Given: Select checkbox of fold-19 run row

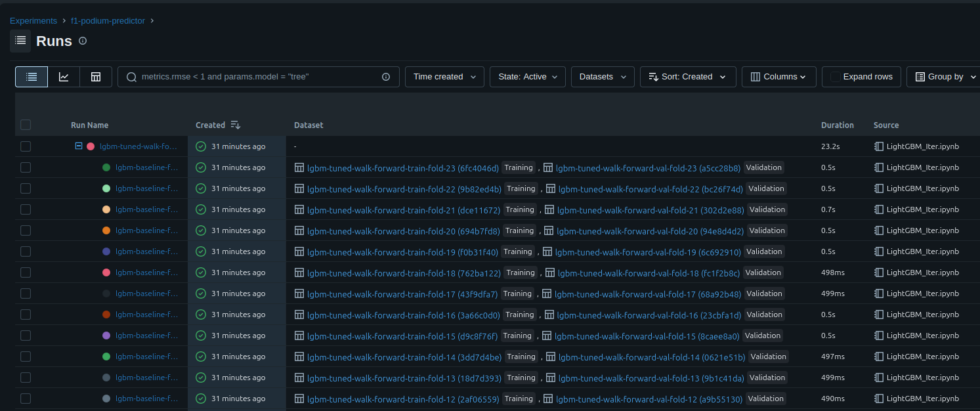Looking at the screenshot, I should point(26,251).
